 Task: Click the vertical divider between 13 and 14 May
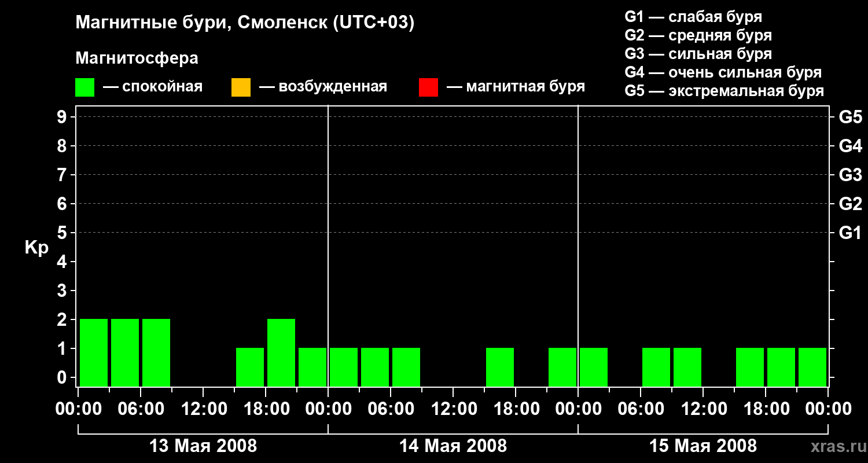tap(328, 246)
